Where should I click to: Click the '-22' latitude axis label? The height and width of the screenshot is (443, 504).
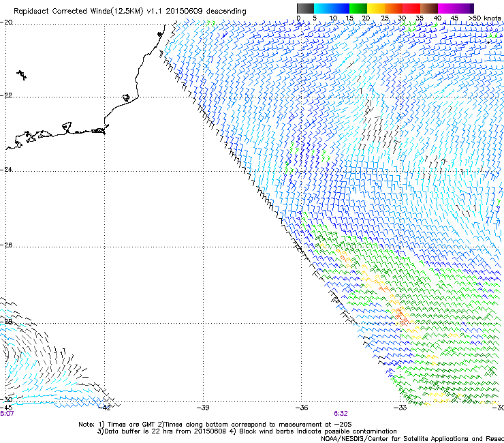(x=6, y=95)
